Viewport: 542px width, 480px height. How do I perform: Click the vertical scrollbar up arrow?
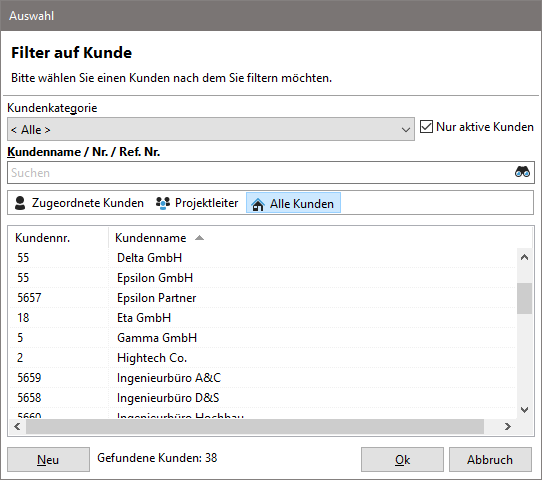(524, 257)
